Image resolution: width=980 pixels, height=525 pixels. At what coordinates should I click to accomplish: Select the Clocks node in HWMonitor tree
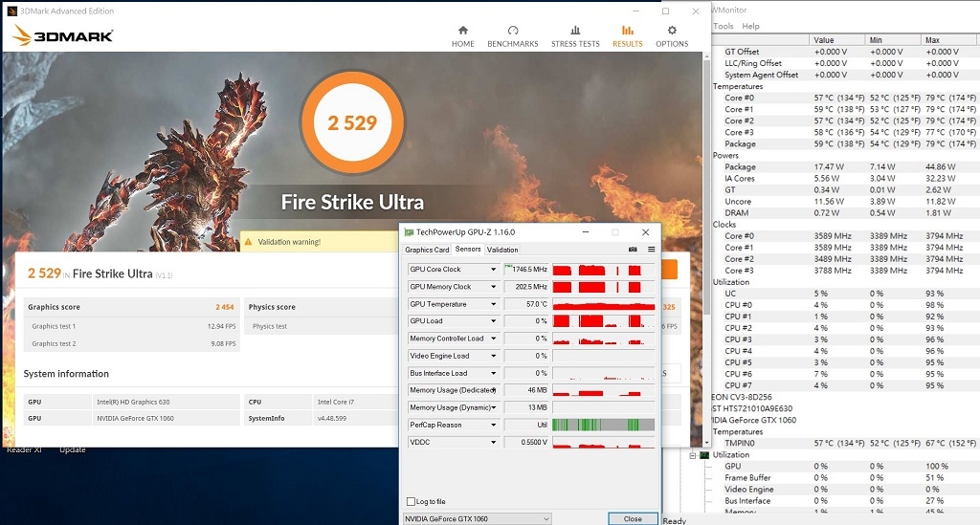[x=724, y=225]
